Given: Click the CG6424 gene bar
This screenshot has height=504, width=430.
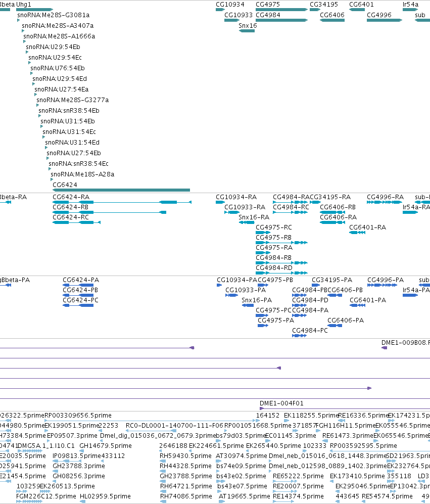Looking at the screenshot, I should 121,190.
